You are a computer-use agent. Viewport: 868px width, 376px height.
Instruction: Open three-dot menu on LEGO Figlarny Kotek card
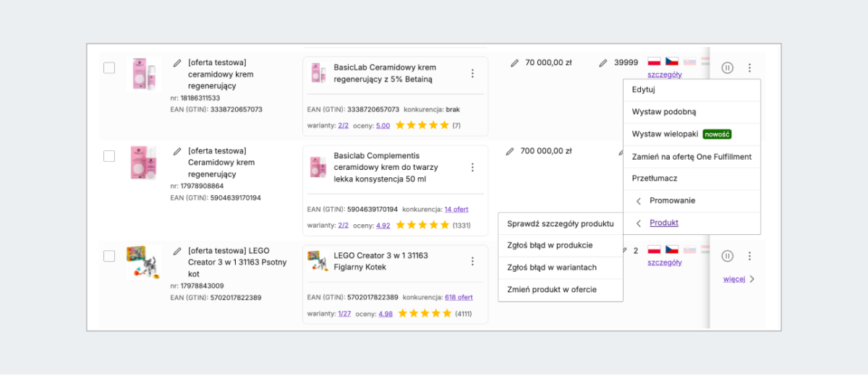tap(472, 261)
